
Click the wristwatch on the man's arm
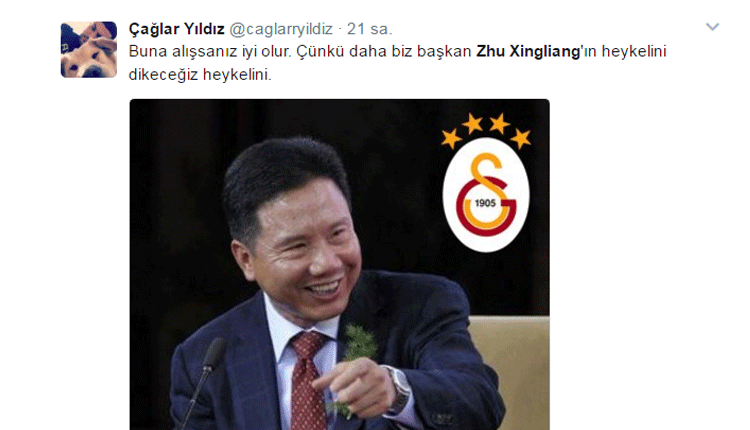point(399,390)
